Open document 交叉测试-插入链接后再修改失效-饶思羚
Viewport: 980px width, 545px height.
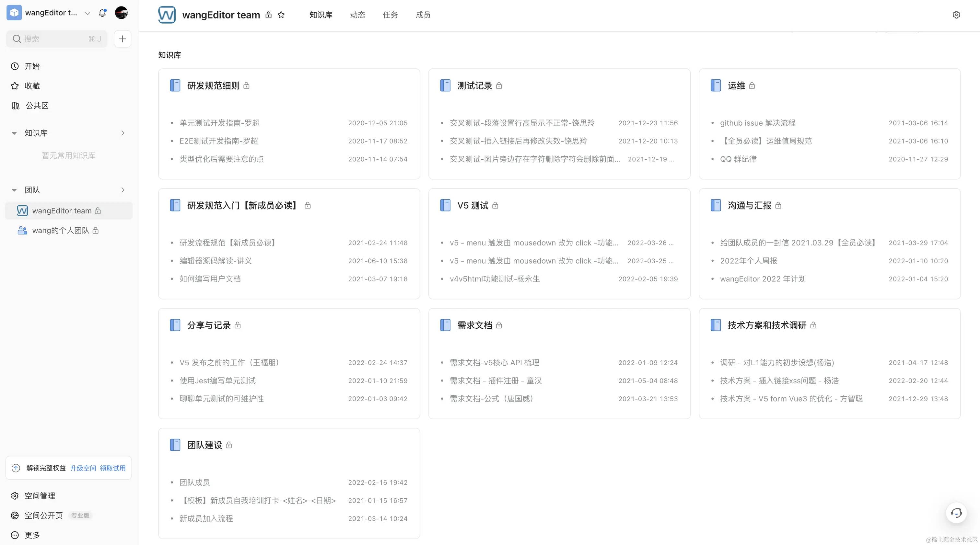pos(518,141)
